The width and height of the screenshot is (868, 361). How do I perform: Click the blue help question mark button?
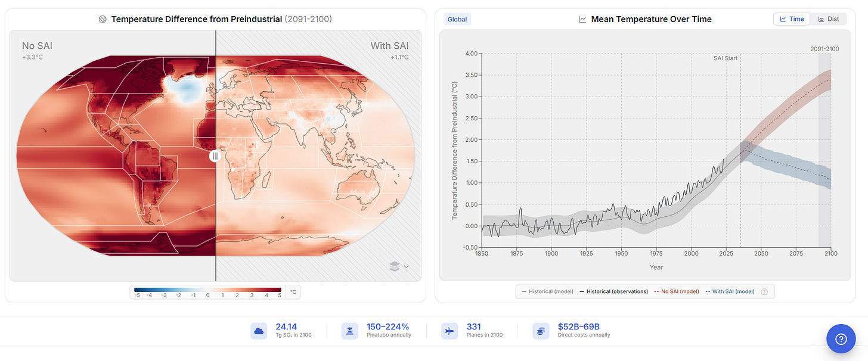coord(841,339)
